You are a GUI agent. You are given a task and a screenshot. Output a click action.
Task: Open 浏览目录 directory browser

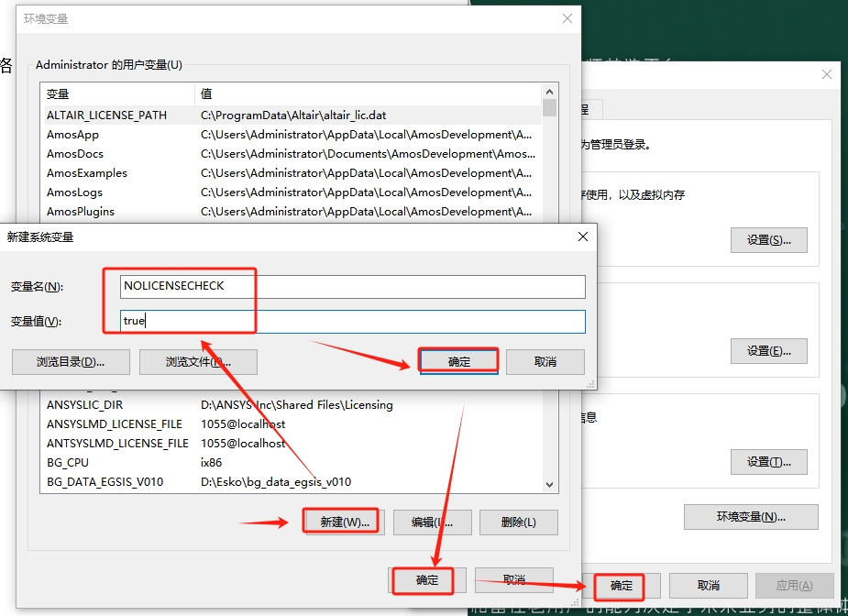71,361
